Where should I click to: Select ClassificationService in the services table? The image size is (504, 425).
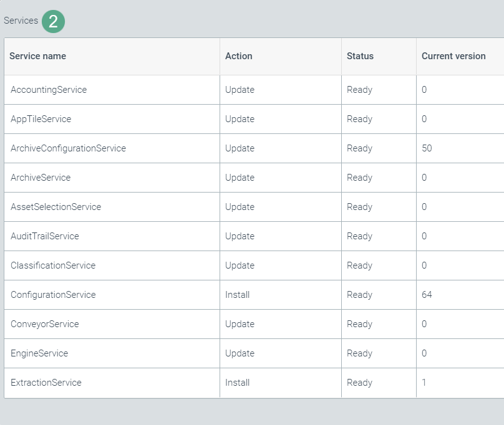[x=53, y=265]
